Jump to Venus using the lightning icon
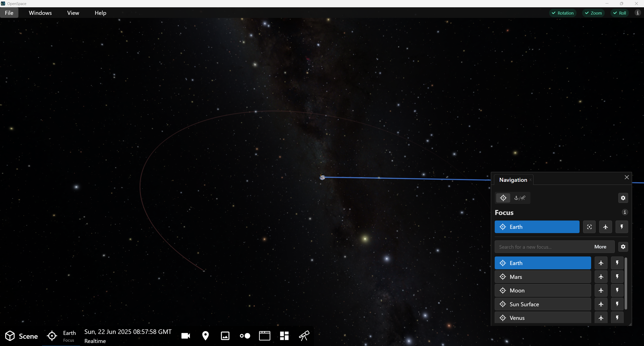 [x=617, y=318]
